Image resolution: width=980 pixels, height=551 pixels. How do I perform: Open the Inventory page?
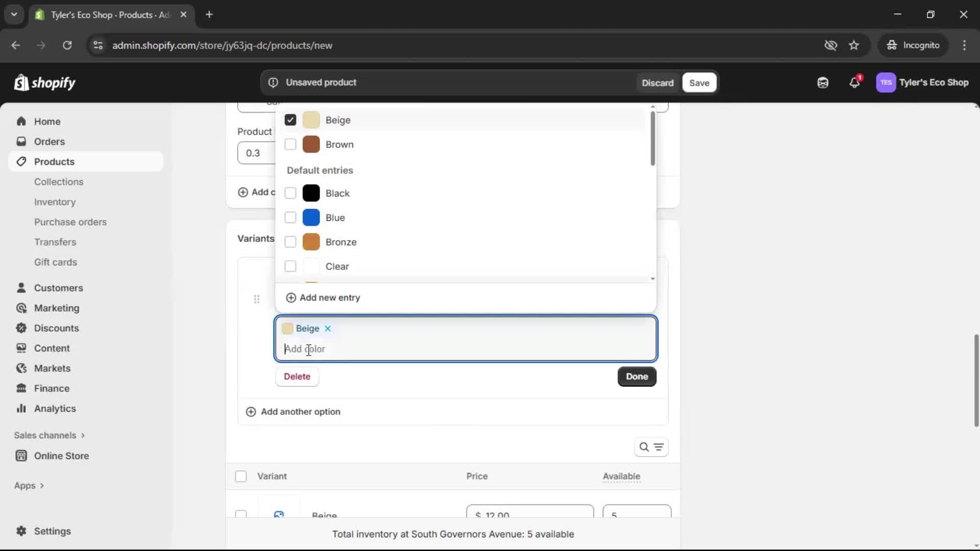(x=55, y=202)
